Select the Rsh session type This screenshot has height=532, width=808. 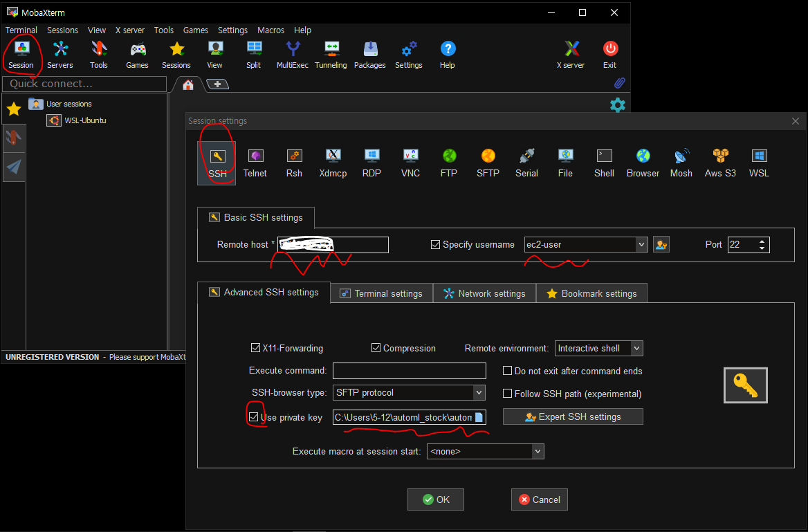[294, 163]
